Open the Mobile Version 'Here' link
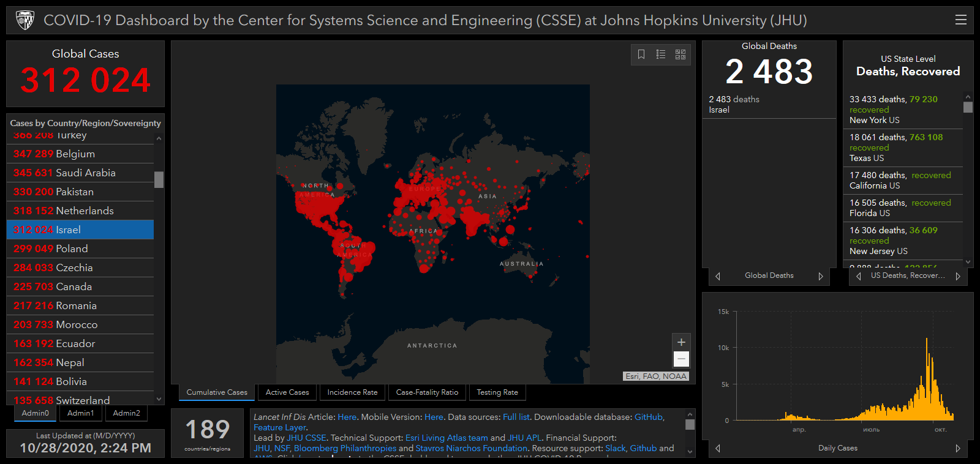980x464 pixels. coord(434,417)
